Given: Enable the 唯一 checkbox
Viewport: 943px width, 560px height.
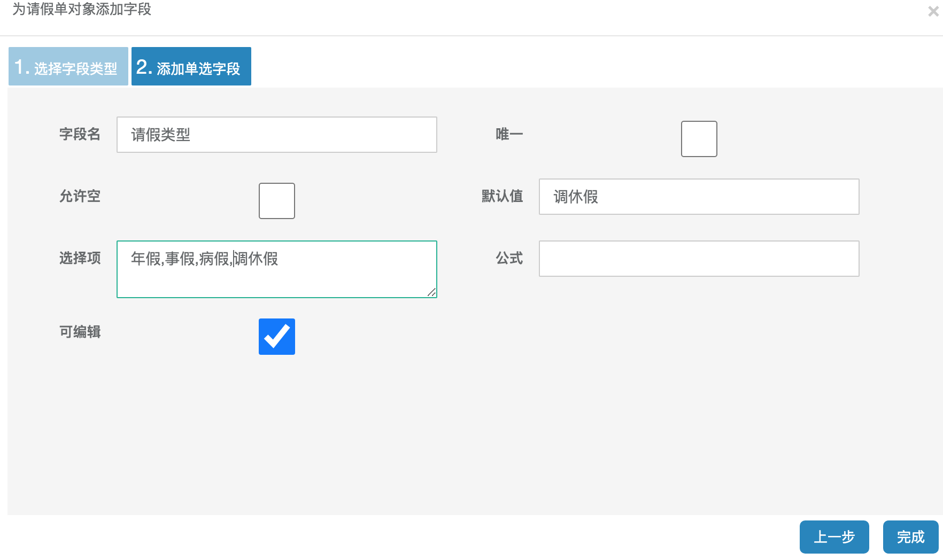Looking at the screenshot, I should [698, 138].
